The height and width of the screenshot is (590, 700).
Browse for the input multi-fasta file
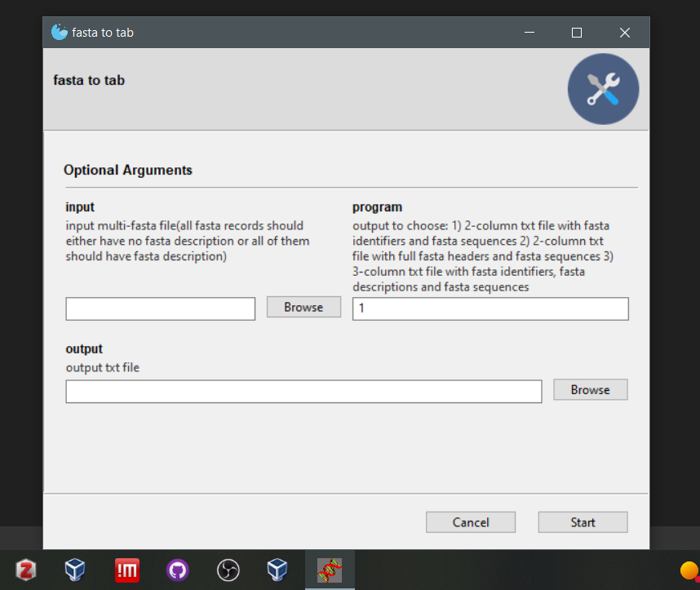point(303,308)
